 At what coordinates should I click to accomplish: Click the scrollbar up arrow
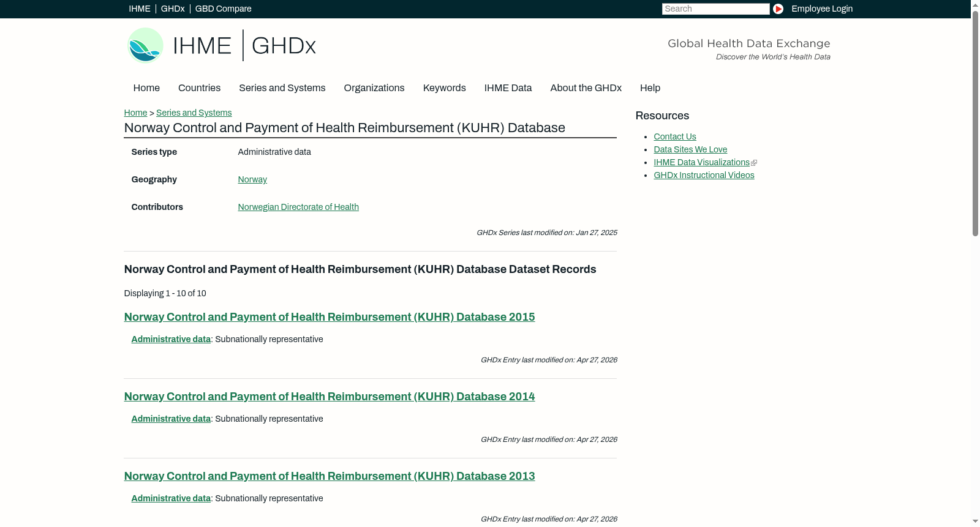975,5
